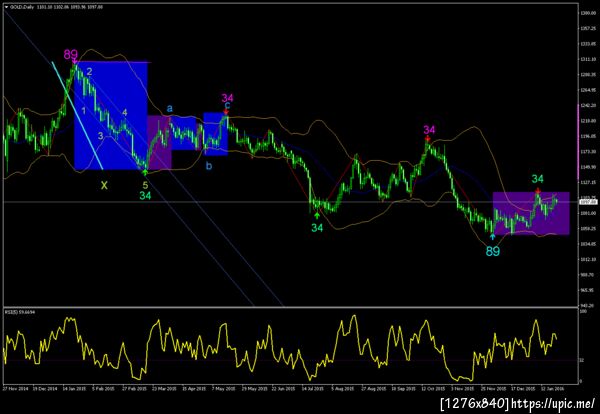Image resolution: width=600 pixels, height=414 pixels.
Task: Click the 22 Jun 2015 date label
Action: coord(283,388)
